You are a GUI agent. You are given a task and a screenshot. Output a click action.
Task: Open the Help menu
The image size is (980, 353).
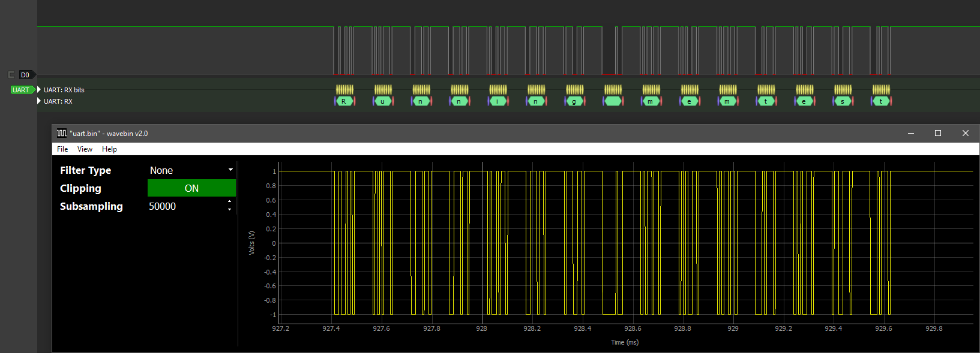tap(109, 149)
